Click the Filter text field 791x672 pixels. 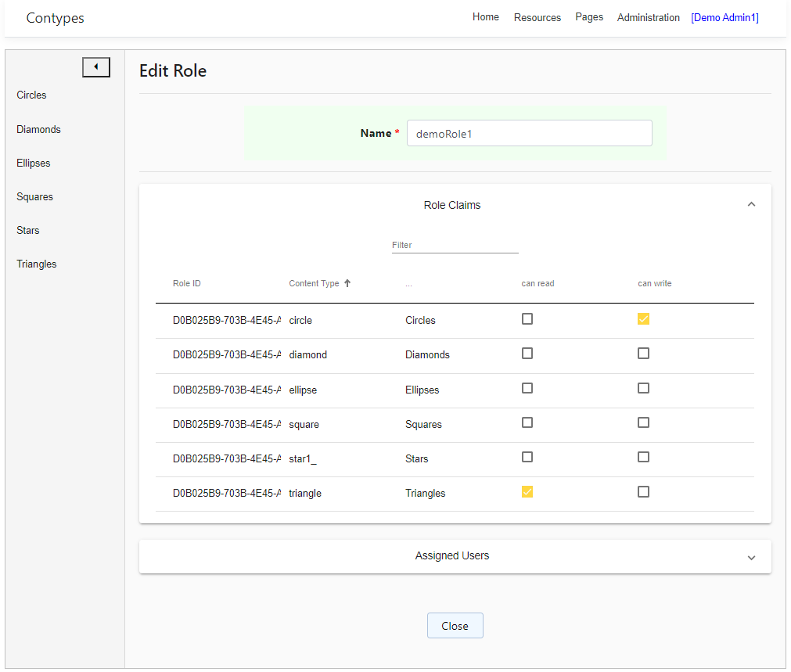pyautogui.click(x=455, y=245)
